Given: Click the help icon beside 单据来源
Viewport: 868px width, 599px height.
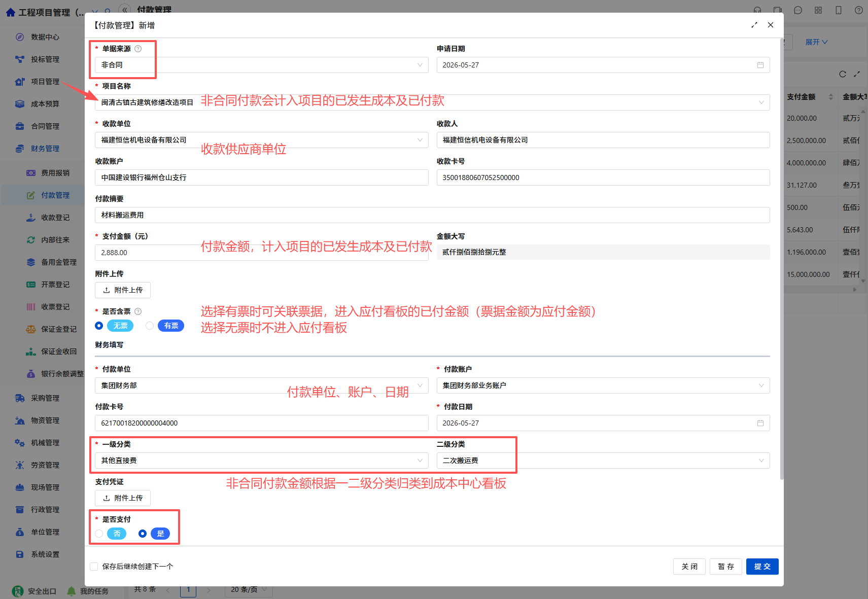Looking at the screenshot, I should click(138, 49).
